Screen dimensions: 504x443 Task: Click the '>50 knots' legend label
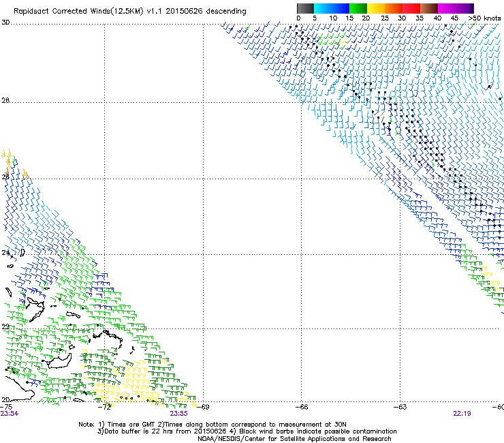point(484,18)
